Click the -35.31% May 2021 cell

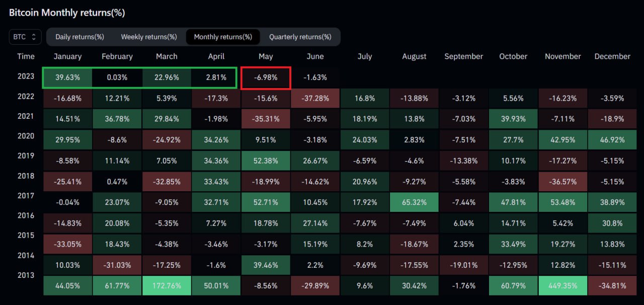coord(266,119)
